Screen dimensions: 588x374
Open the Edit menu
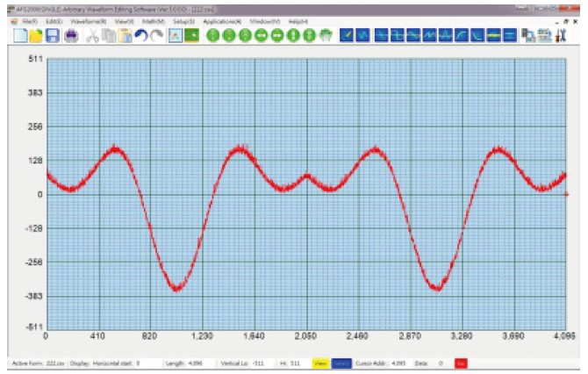coord(54,22)
